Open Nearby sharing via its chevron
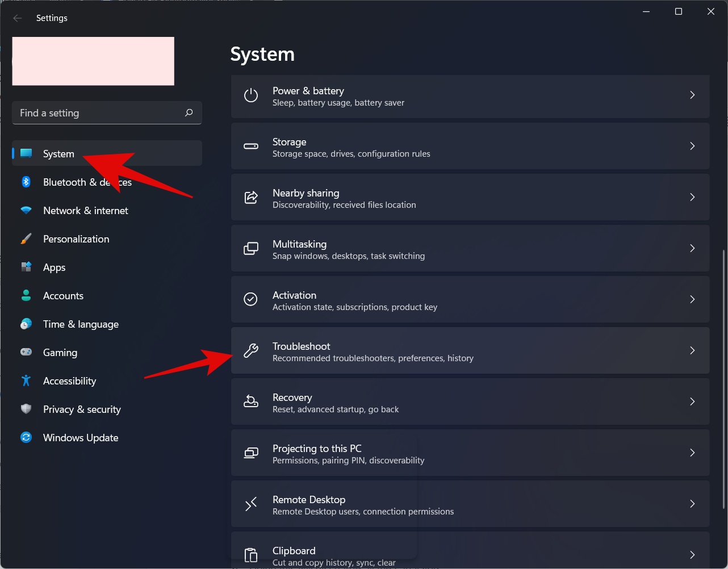The width and height of the screenshot is (728, 569). click(x=692, y=197)
